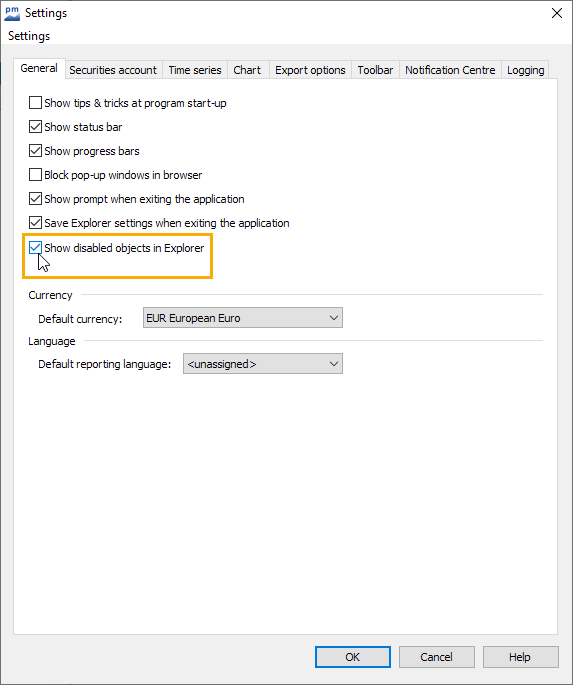Close the Settings dialog window

coord(556,13)
